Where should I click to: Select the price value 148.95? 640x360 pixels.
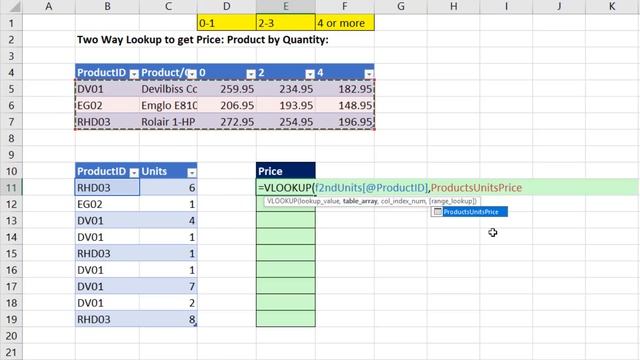tap(345, 105)
